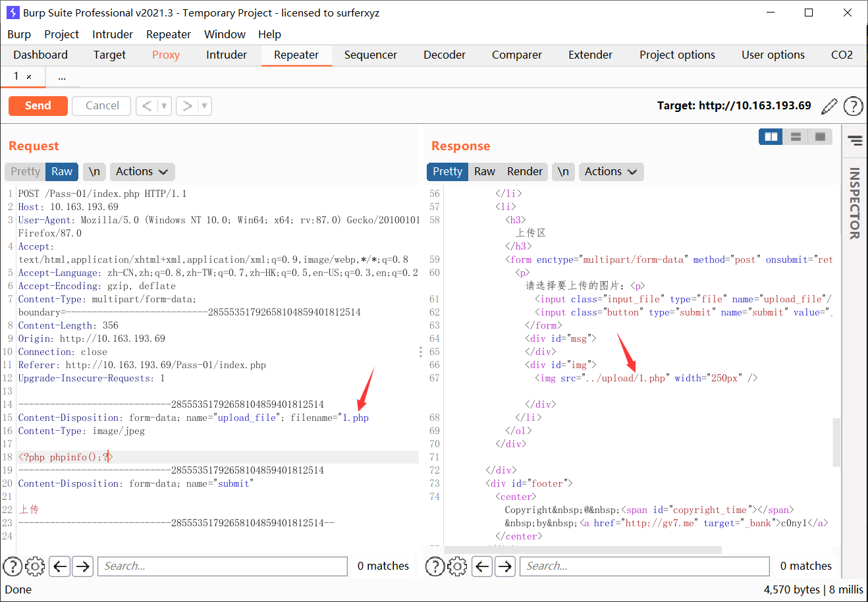868x602 pixels.
Task: Click the Response vertical scrollbar
Action: (836, 441)
